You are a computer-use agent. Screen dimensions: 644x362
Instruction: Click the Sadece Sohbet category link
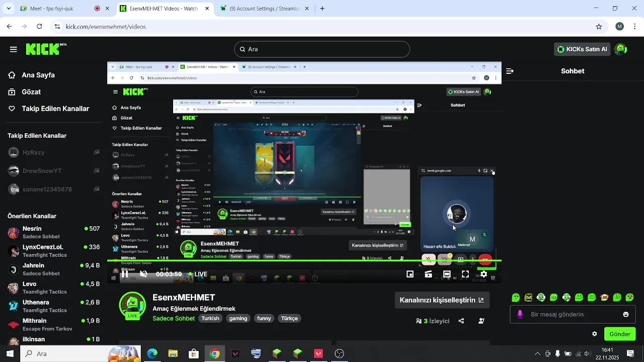174,318
